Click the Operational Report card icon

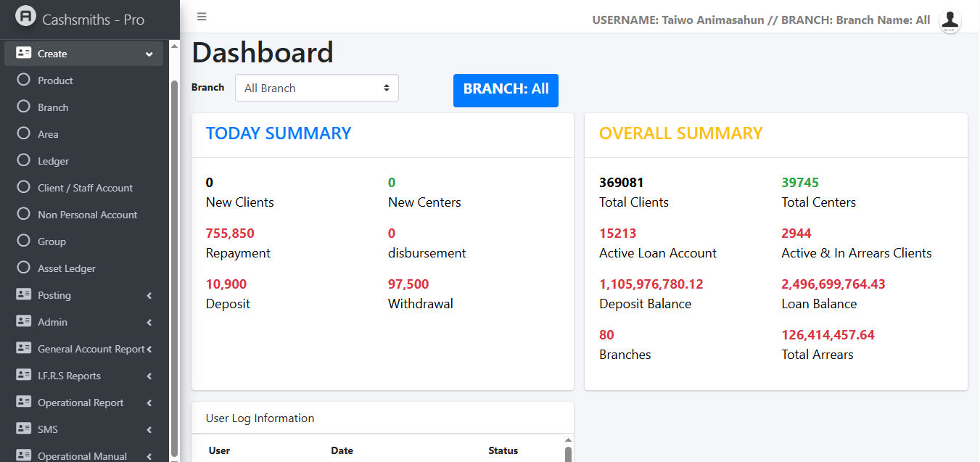(x=23, y=403)
